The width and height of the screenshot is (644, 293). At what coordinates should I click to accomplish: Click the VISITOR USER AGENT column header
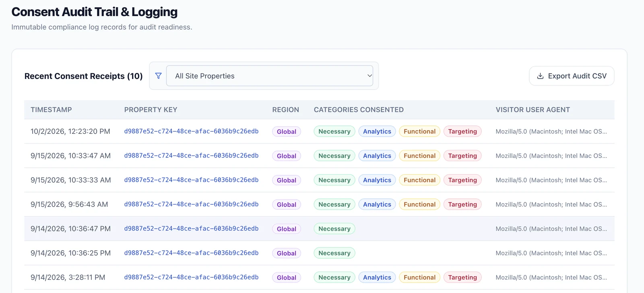[533, 110]
